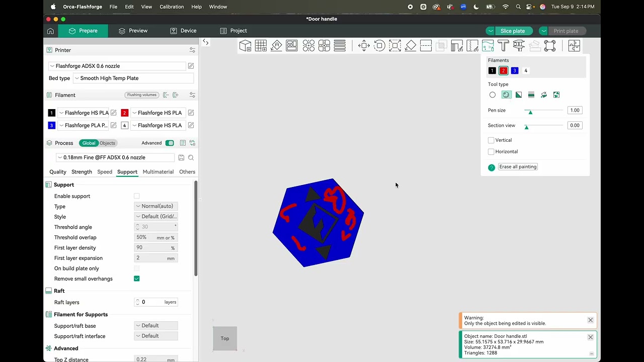Click the compare presets icon
Screen dimensions: 644x362
[x=192, y=143]
